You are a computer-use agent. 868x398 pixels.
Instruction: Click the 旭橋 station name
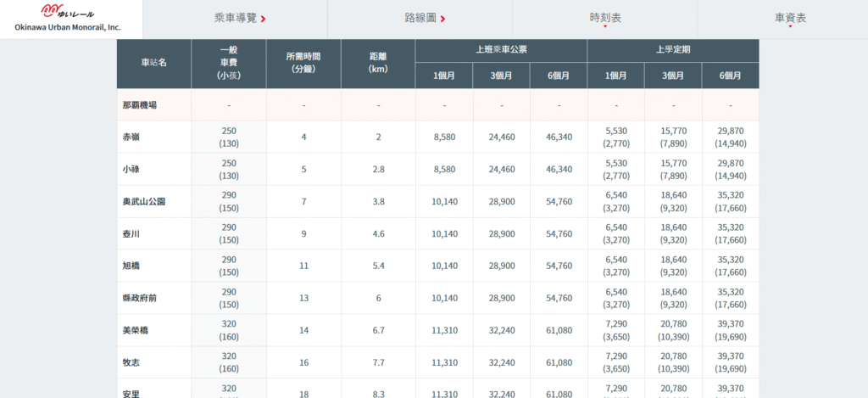tap(131, 266)
